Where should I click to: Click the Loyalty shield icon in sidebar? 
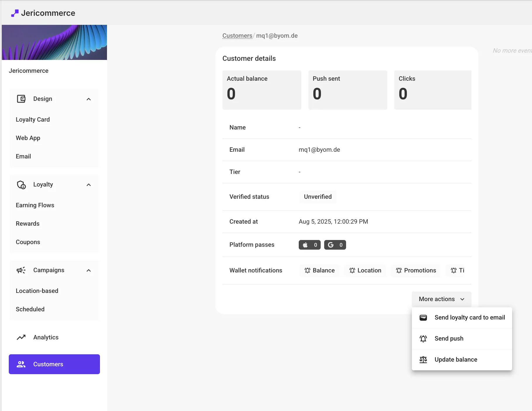[x=21, y=185]
